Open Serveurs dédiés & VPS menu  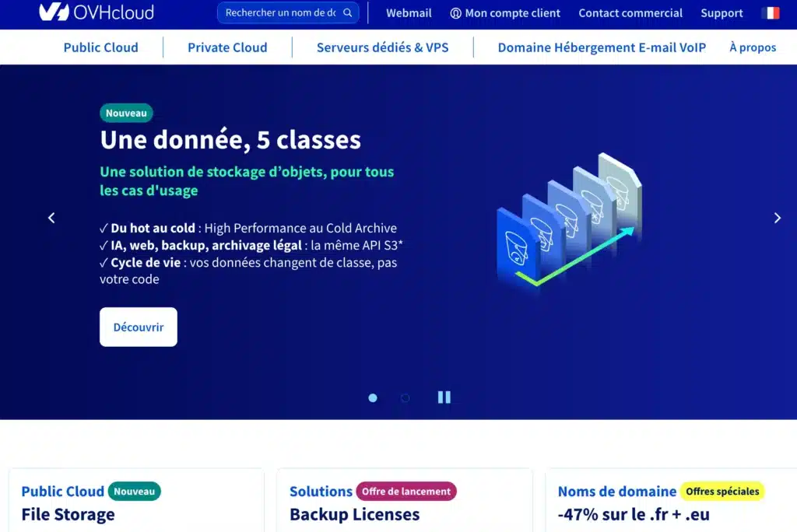[x=382, y=47]
